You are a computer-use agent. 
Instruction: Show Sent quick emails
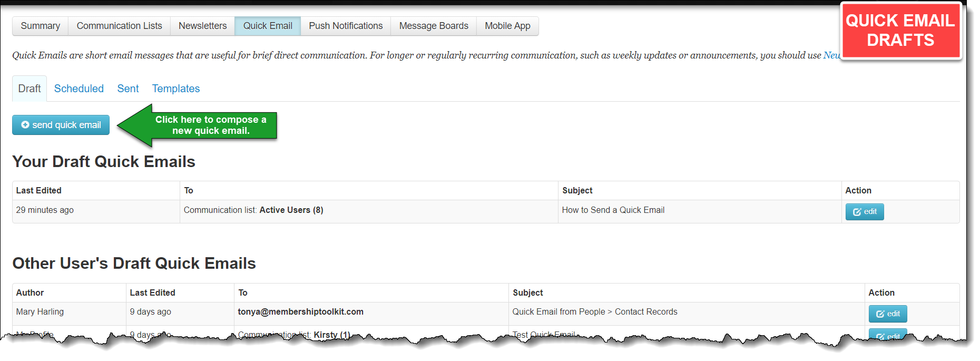128,89
